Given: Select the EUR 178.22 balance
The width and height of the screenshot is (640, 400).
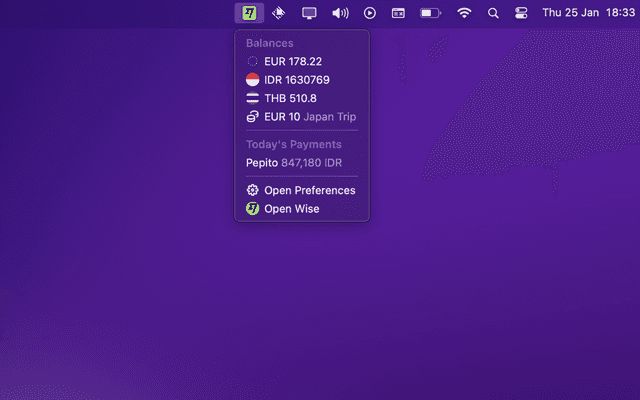Looking at the screenshot, I should [292, 61].
